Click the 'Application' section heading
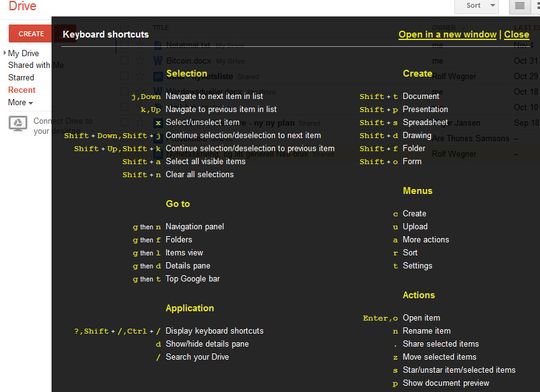The width and height of the screenshot is (540, 392). [x=190, y=308]
